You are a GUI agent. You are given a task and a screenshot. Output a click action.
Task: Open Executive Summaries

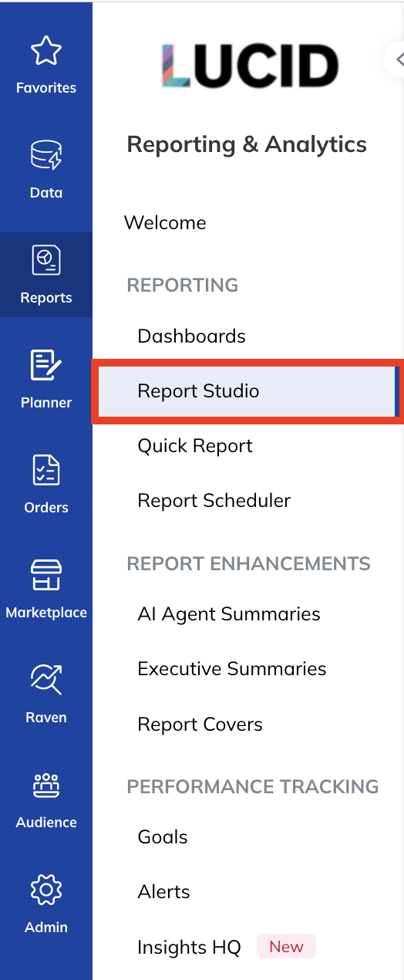point(232,669)
